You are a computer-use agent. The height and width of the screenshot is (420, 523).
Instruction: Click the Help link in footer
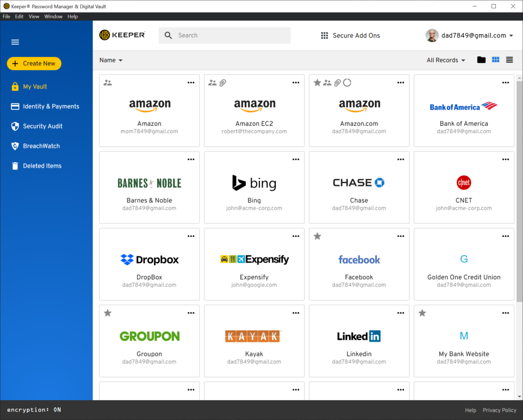coord(470,410)
